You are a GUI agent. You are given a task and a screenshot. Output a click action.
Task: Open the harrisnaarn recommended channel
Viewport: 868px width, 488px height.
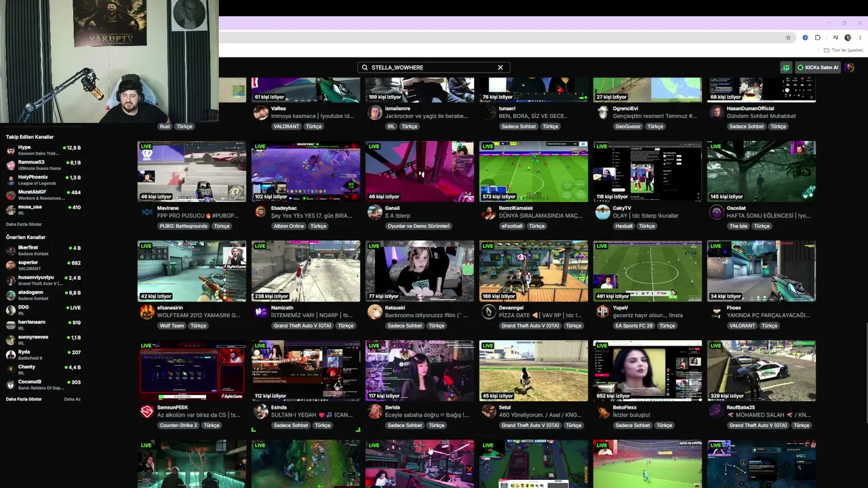point(44,325)
